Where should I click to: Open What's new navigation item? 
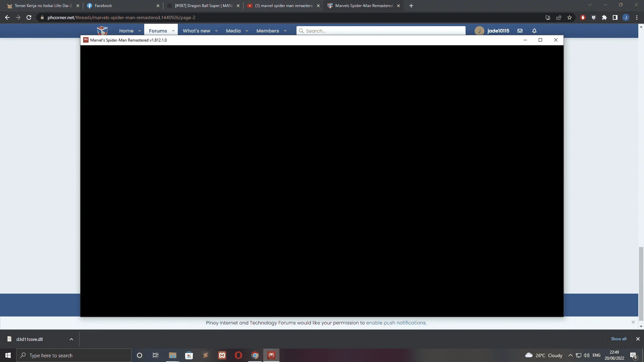coord(196,31)
